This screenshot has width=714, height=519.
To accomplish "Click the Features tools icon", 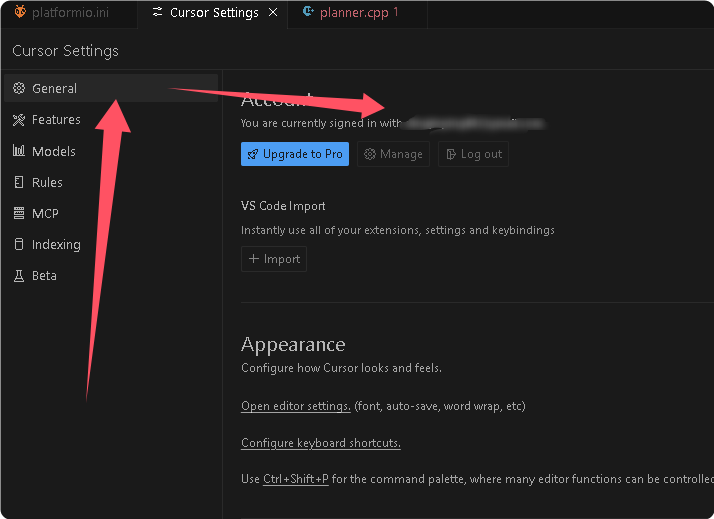I will click(19, 120).
